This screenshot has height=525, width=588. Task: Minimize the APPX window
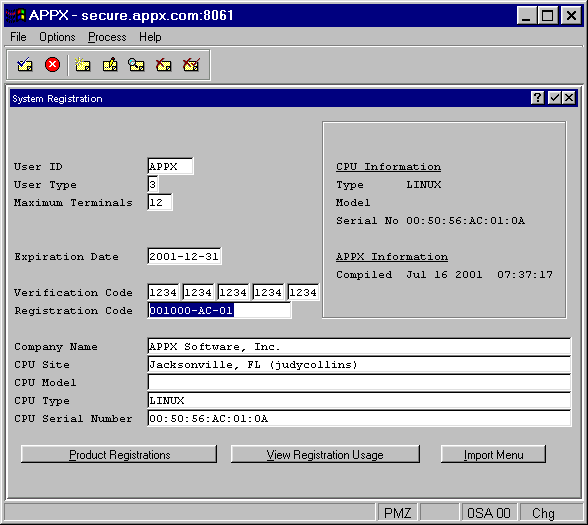526,15
